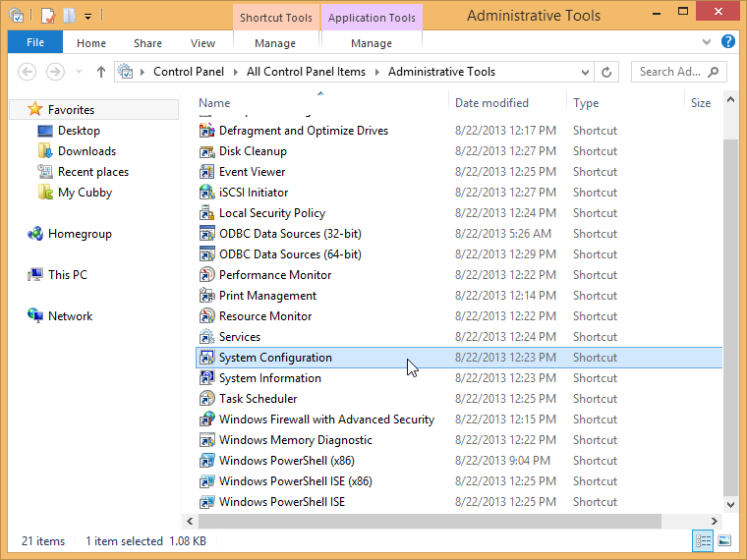Click the scroll right arrow
Viewport: 747px width, 560px height.
715,521
